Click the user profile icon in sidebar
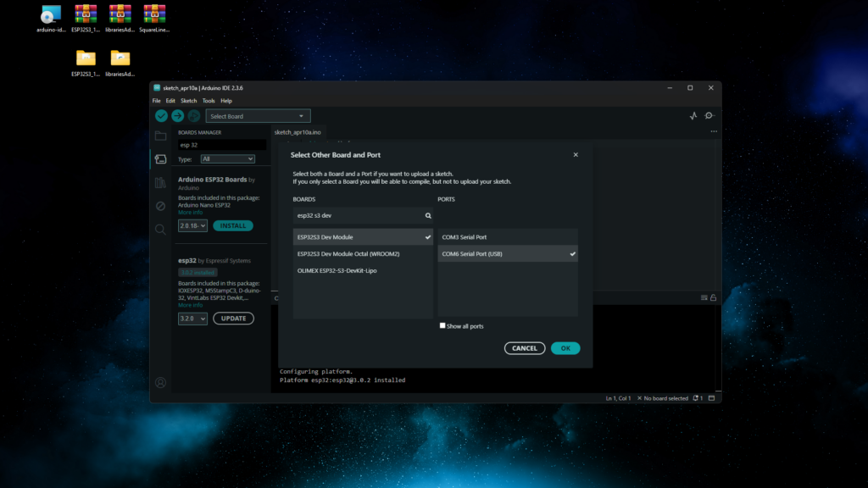Image resolution: width=868 pixels, height=488 pixels. pos(160,383)
